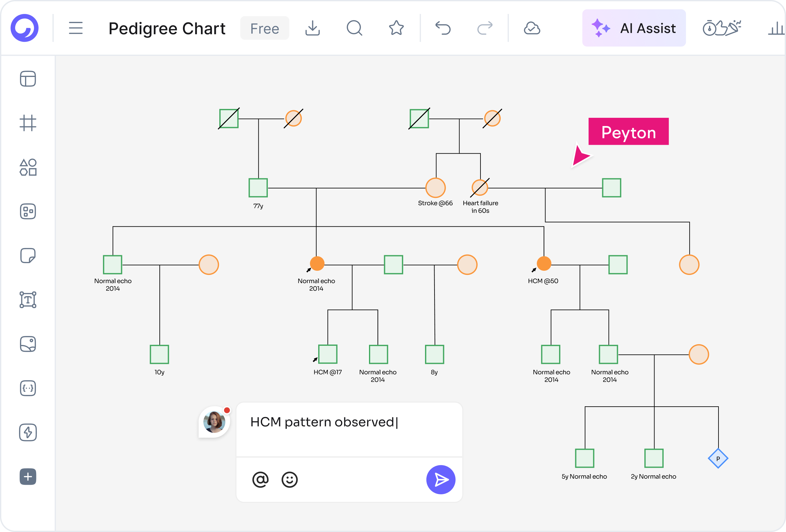
Task: Redo the last action
Action: pyautogui.click(x=485, y=28)
